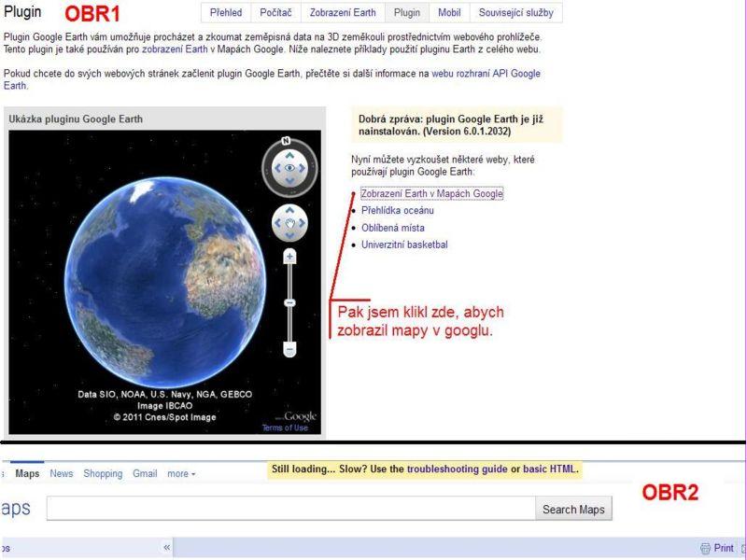747x560 pixels.
Task: Open Shopping in the Google top bar
Action: pos(103,474)
